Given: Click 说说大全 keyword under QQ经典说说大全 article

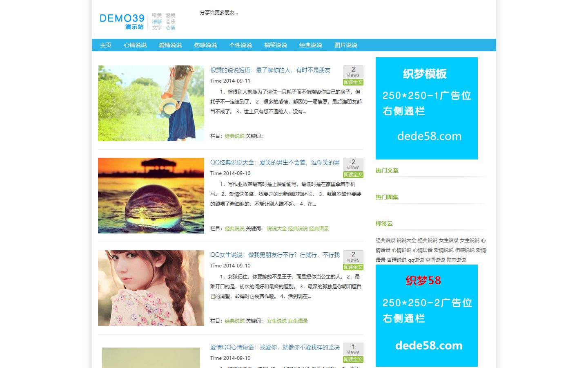Looking at the screenshot, I should [x=277, y=229].
